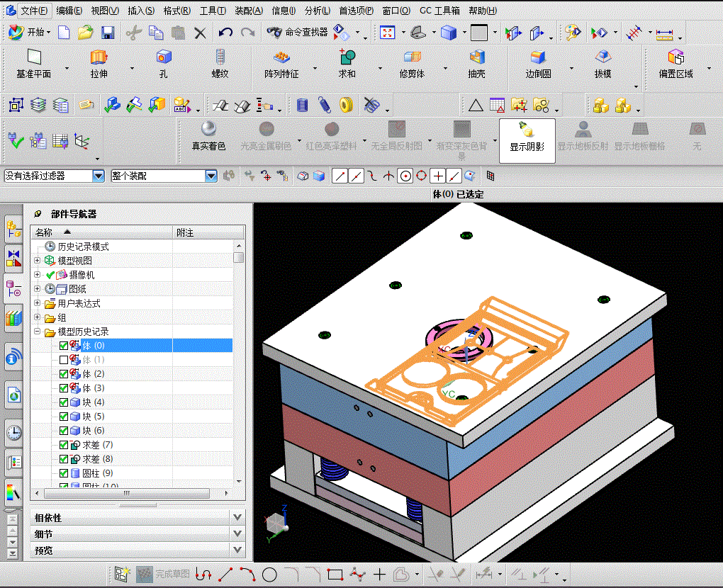Click the Fit view icon

[387, 33]
